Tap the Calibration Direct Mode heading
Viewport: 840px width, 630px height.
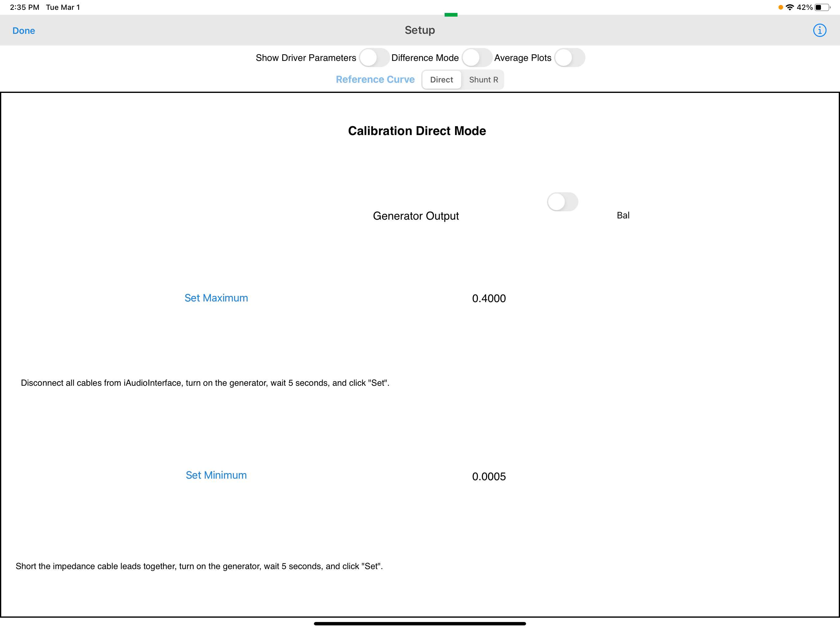pos(417,131)
